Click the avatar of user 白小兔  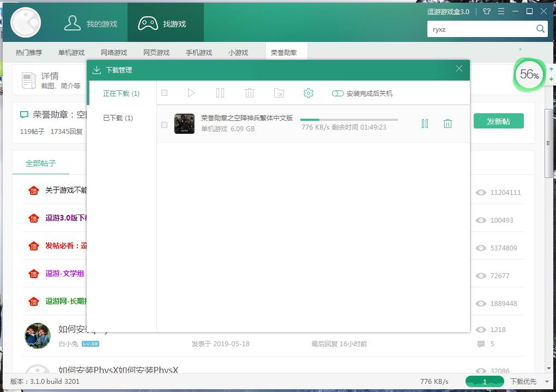(x=38, y=336)
